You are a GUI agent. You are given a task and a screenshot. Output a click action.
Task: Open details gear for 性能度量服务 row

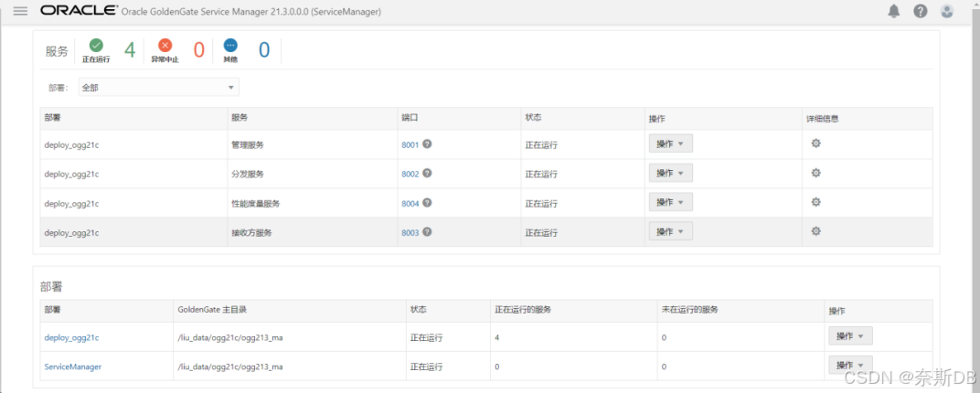[815, 202]
